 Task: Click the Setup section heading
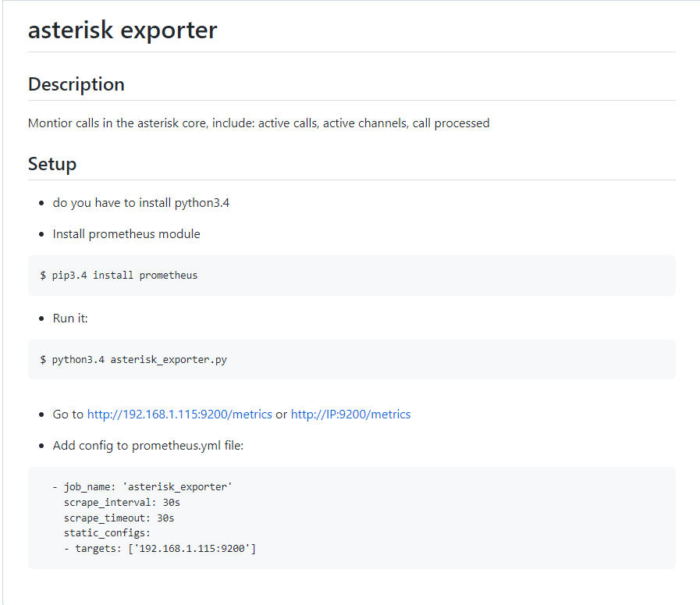tap(52, 164)
